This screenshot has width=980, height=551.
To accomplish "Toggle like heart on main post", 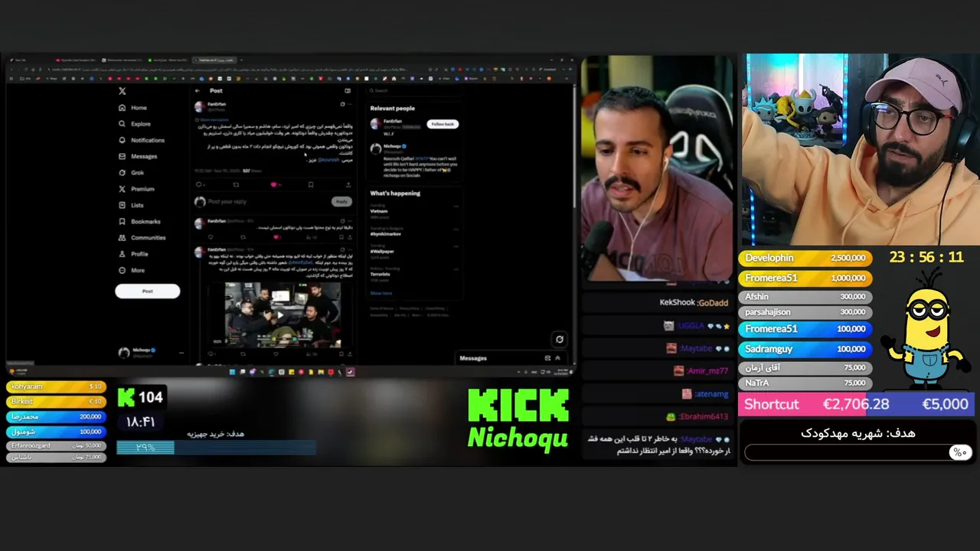I will click(x=273, y=184).
